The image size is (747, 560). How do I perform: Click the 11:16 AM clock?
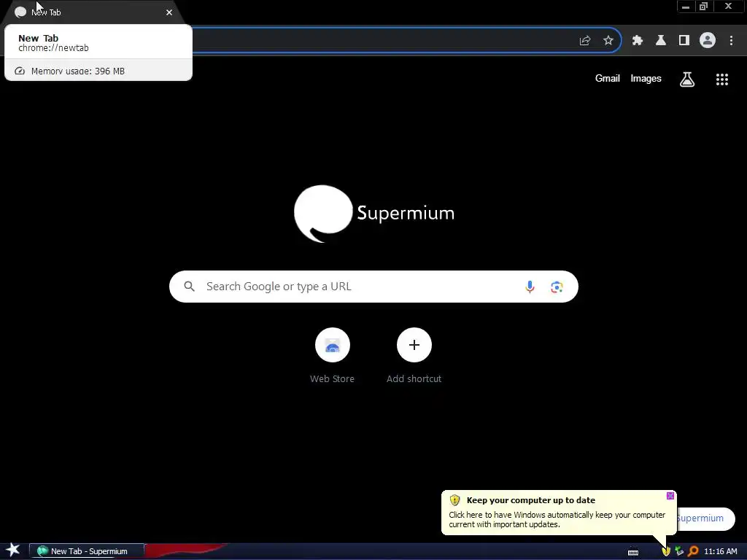[720, 551]
